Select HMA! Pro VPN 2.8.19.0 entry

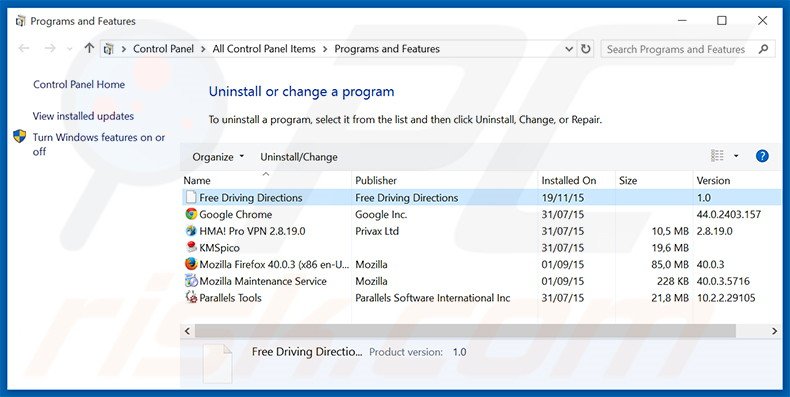pos(252,231)
